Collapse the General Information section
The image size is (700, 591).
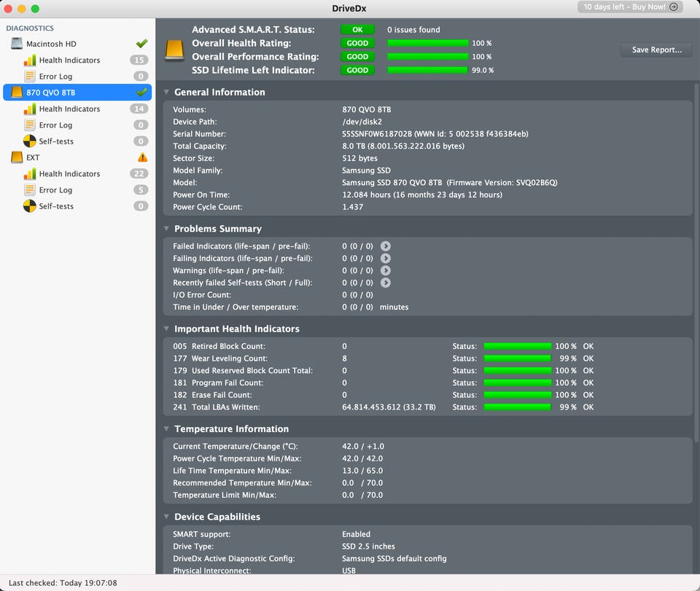pos(166,92)
